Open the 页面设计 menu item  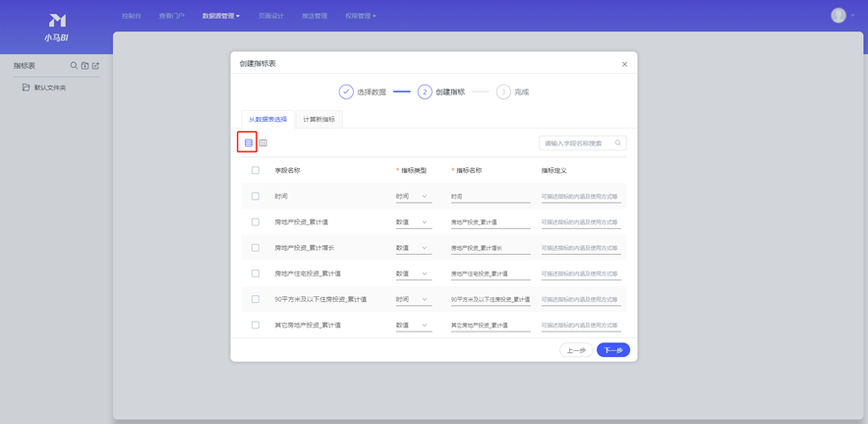pyautogui.click(x=270, y=16)
